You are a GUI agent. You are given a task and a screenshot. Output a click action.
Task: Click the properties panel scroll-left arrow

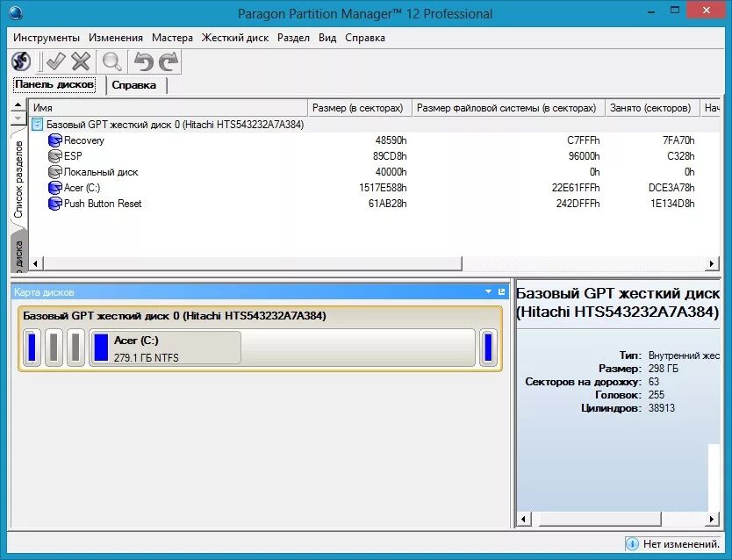(x=523, y=519)
